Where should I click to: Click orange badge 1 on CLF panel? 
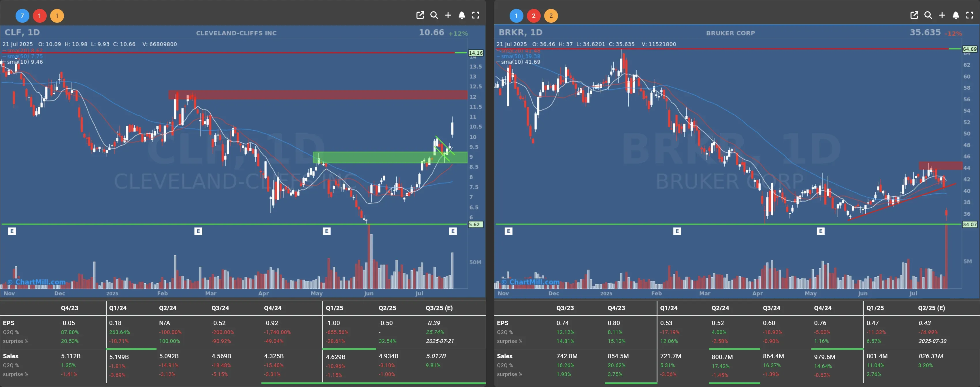coord(57,16)
